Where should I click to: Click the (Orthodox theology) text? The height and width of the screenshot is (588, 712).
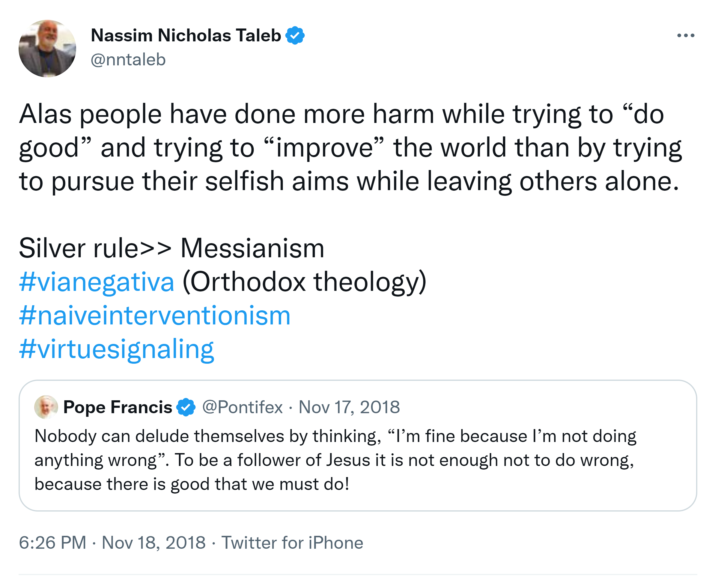tap(304, 282)
